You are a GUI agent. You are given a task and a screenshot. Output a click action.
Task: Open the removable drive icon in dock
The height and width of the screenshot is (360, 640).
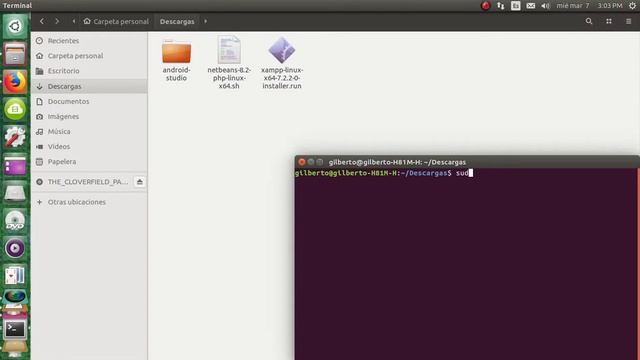(x=15, y=193)
